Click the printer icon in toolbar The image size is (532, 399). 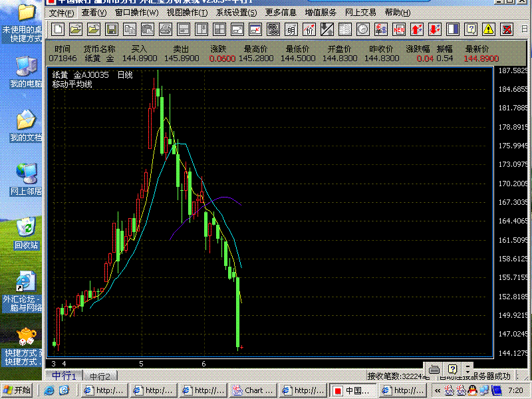pos(166,29)
